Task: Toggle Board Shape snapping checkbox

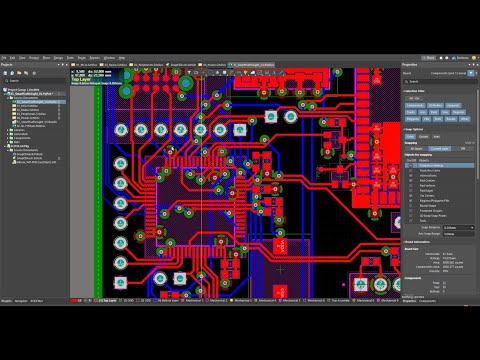Action: coord(411,206)
